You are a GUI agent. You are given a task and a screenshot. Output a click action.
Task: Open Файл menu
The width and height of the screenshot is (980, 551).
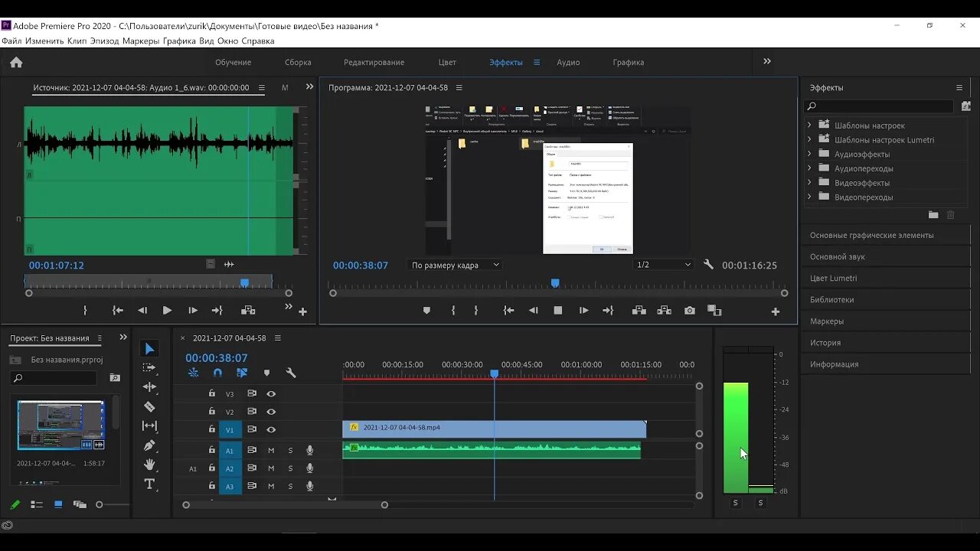[x=11, y=41]
